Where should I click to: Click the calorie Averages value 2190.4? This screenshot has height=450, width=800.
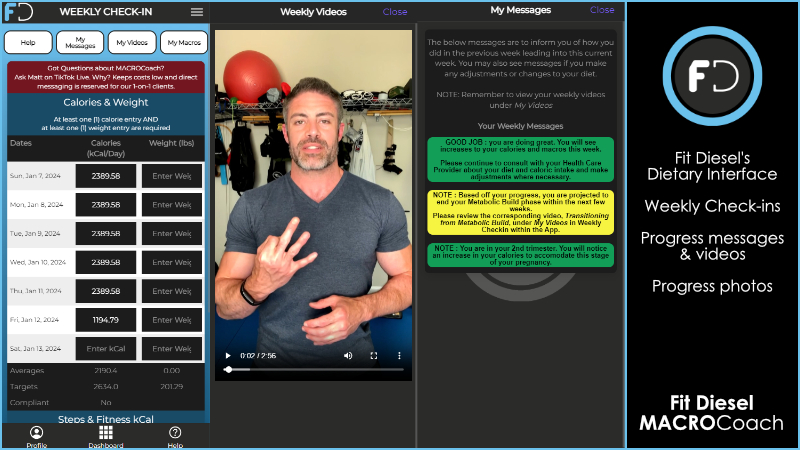pyautogui.click(x=106, y=371)
